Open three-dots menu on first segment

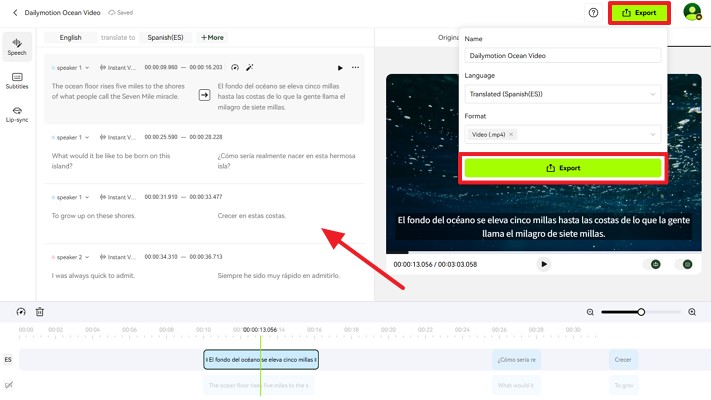tap(355, 68)
